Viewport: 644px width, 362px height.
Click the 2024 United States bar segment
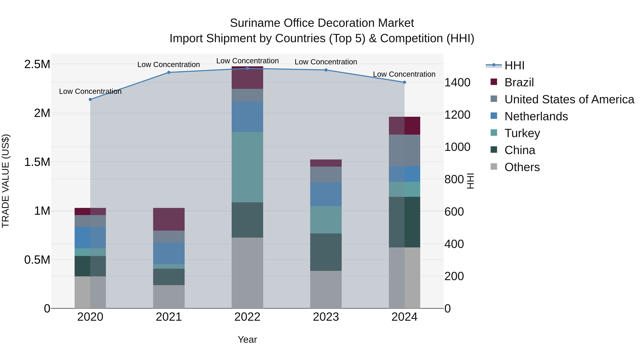click(404, 150)
